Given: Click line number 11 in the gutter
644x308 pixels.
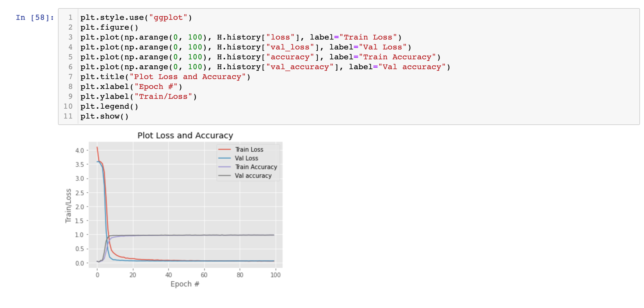Looking at the screenshot, I should point(68,116).
